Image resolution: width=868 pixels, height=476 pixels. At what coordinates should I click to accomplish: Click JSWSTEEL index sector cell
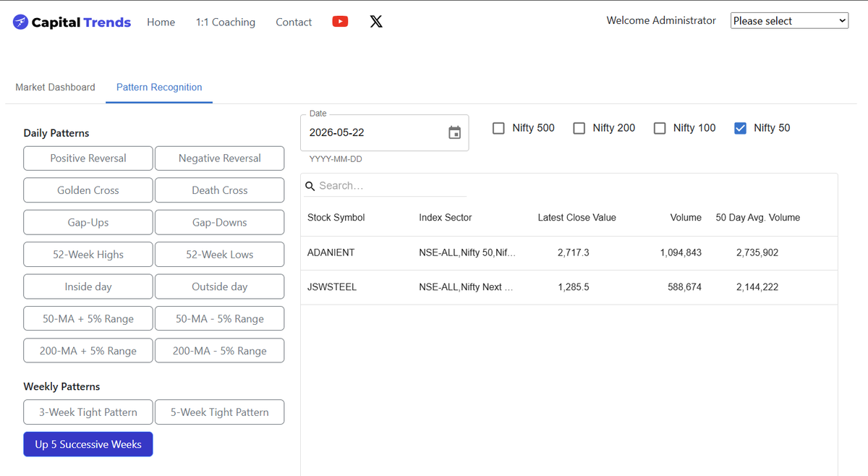(466, 287)
